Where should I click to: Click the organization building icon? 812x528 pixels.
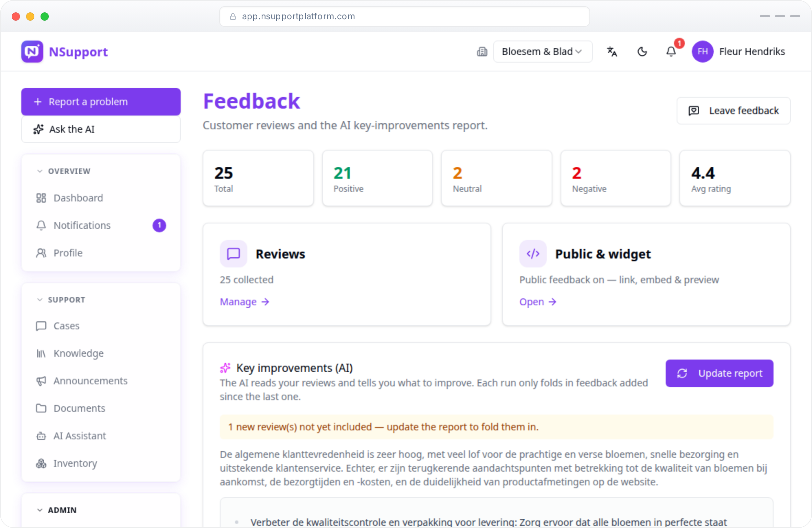tap(482, 52)
